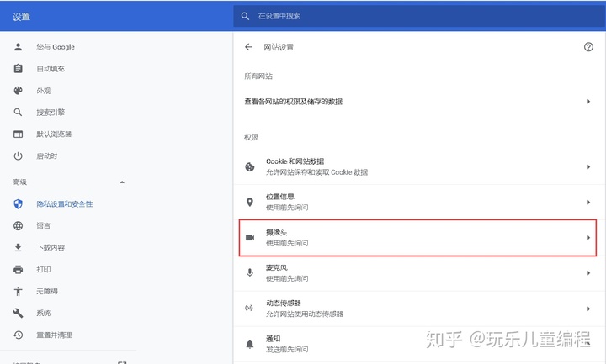
Task: Expand the 摄像头 row arrow
Action: click(588, 238)
